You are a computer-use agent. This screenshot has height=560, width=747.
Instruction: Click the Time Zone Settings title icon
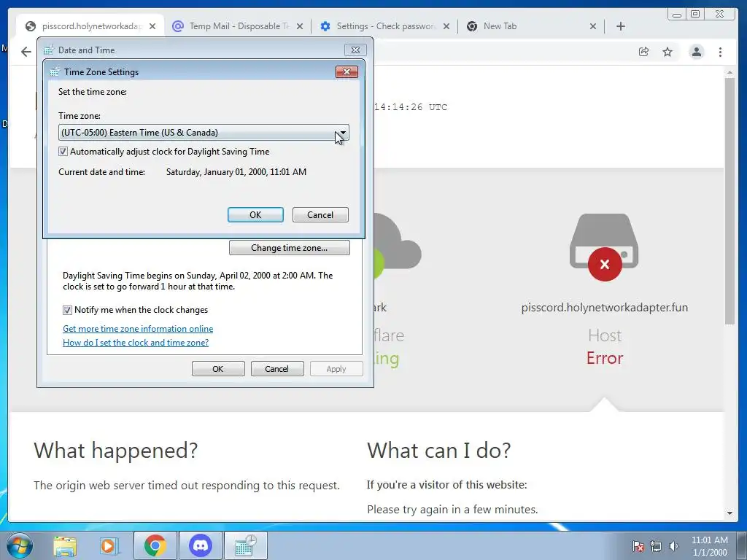pos(55,72)
